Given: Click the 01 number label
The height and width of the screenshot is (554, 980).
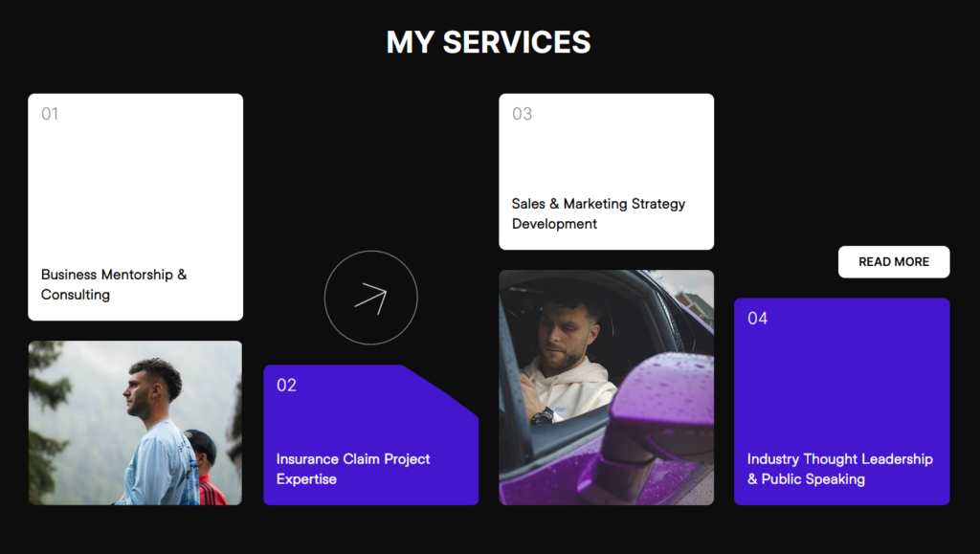Looking at the screenshot, I should tap(50, 114).
